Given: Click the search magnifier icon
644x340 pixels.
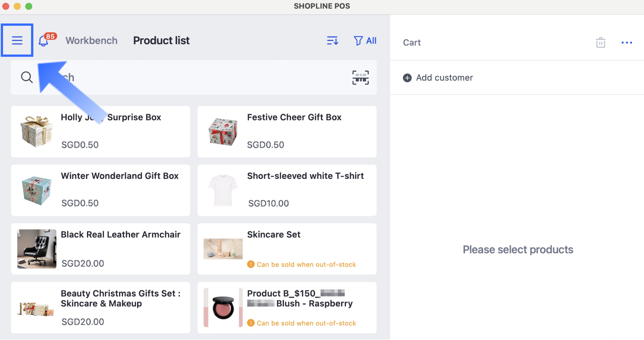Looking at the screenshot, I should (27, 78).
